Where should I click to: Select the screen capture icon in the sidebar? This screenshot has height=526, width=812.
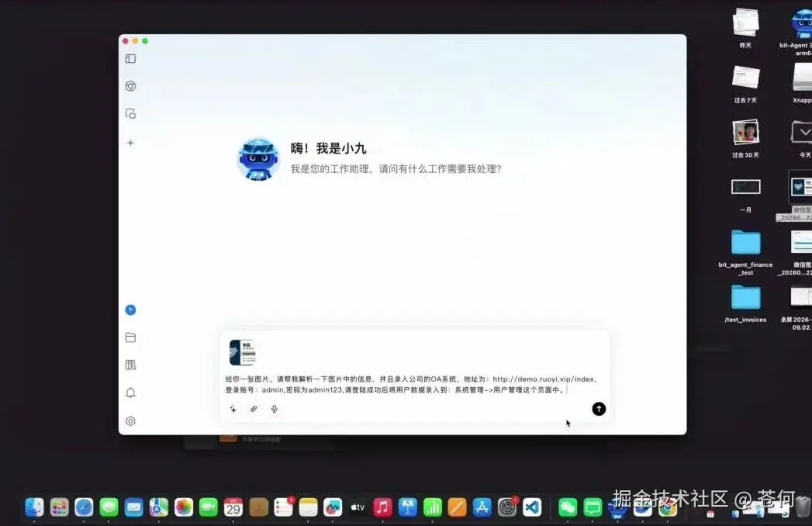tap(130, 113)
